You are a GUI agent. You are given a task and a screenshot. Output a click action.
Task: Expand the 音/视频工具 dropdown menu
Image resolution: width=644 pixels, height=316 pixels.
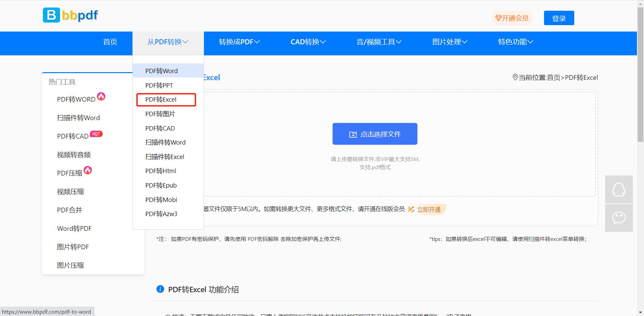(x=379, y=42)
